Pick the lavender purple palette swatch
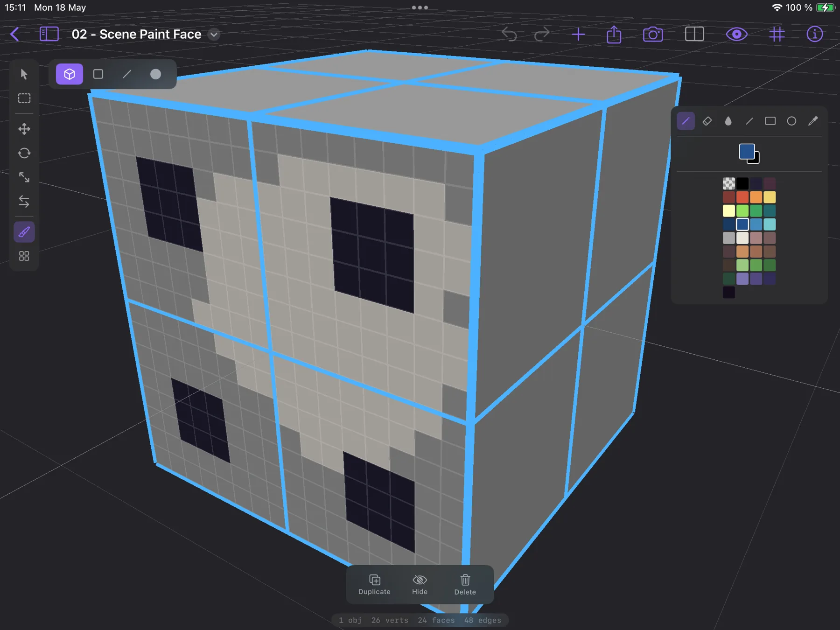 pyautogui.click(x=742, y=279)
